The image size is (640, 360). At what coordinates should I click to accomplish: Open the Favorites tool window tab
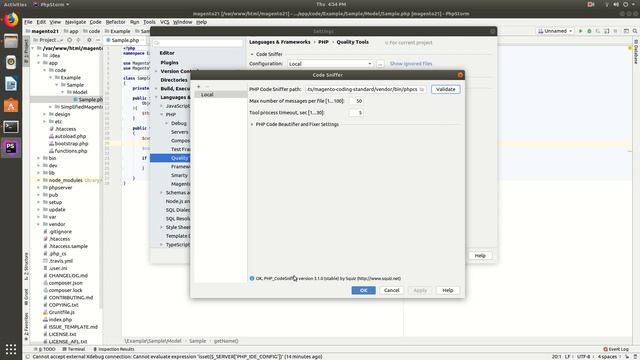click(26, 327)
